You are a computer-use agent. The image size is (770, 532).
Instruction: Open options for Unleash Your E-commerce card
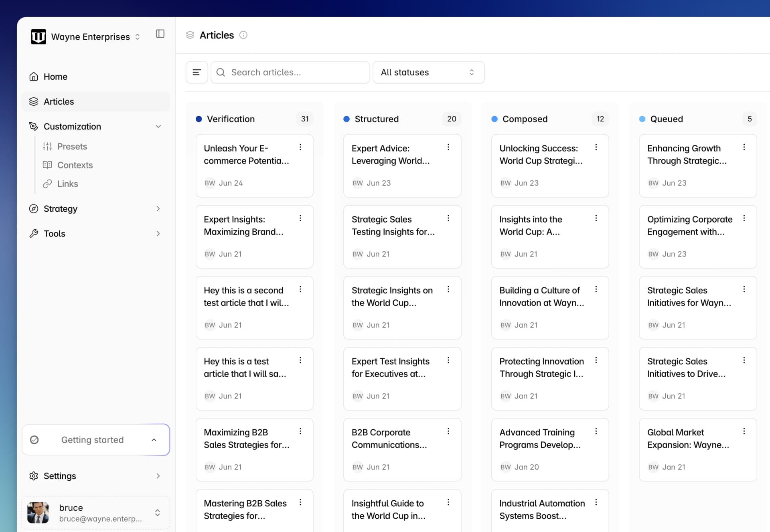(x=300, y=147)
